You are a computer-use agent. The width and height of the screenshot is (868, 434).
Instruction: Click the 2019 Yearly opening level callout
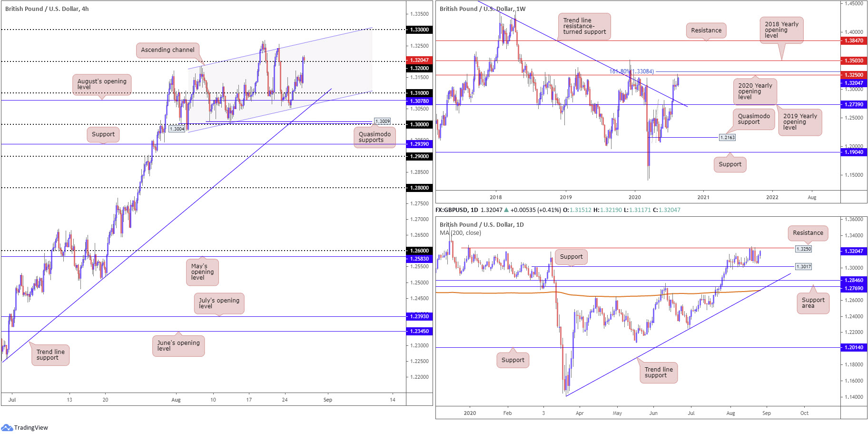click(800, 122)
